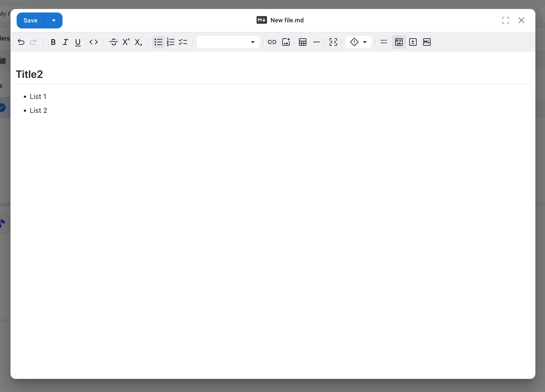Toggle the bulleted list formatting
Viewport: 545px width, 392px height.
[x=158, y=42]
